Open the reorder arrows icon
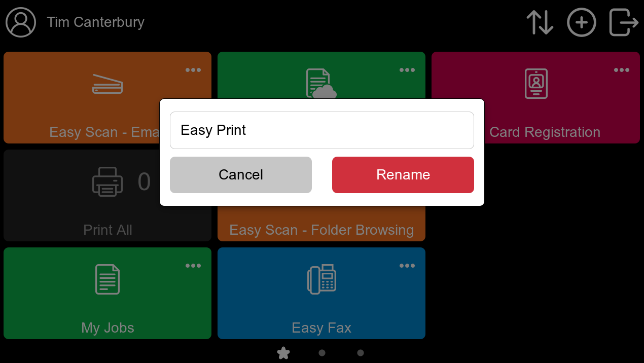Screen dimensions: 644x363 pos(540,22)
